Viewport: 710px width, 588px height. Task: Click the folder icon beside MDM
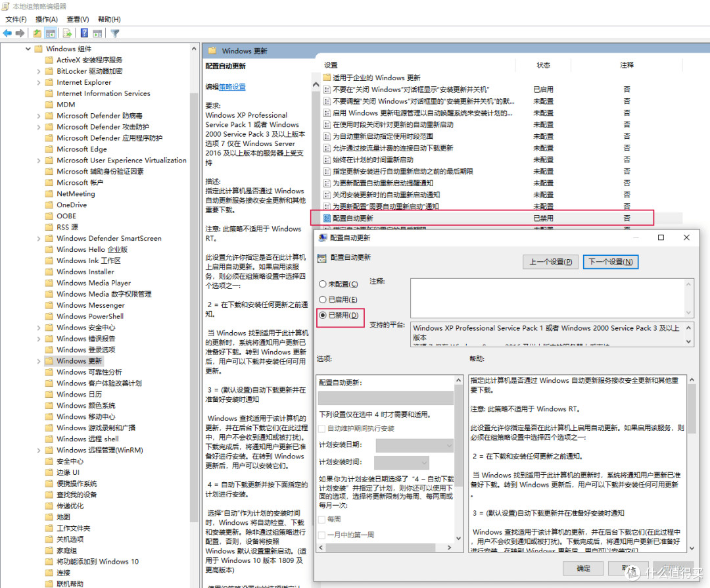(49, 104)
